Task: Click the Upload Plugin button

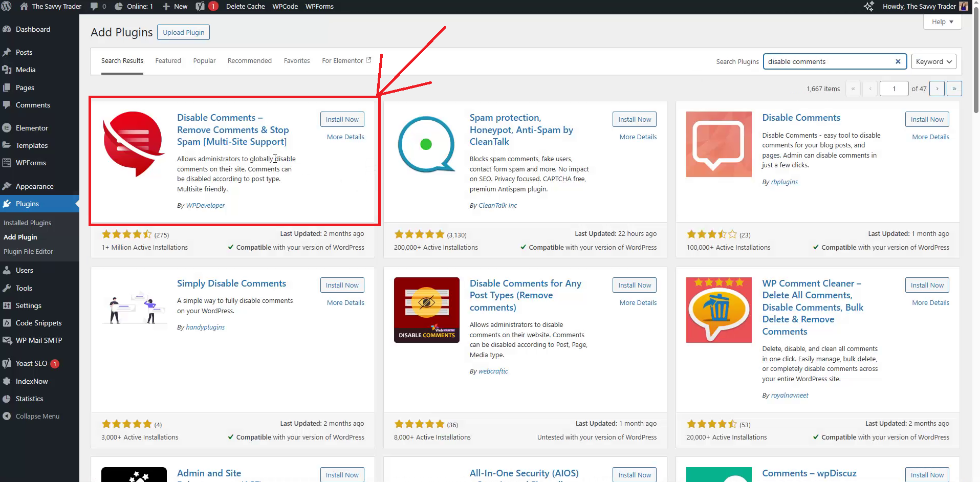Action: pos(183,32)
